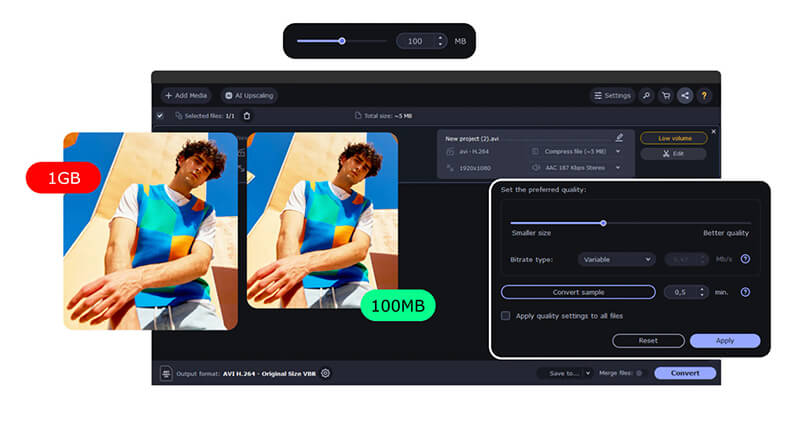The image size is (800, 439).
Task: Click the Selected files copy icon
Action: click(x=179, y=116)
